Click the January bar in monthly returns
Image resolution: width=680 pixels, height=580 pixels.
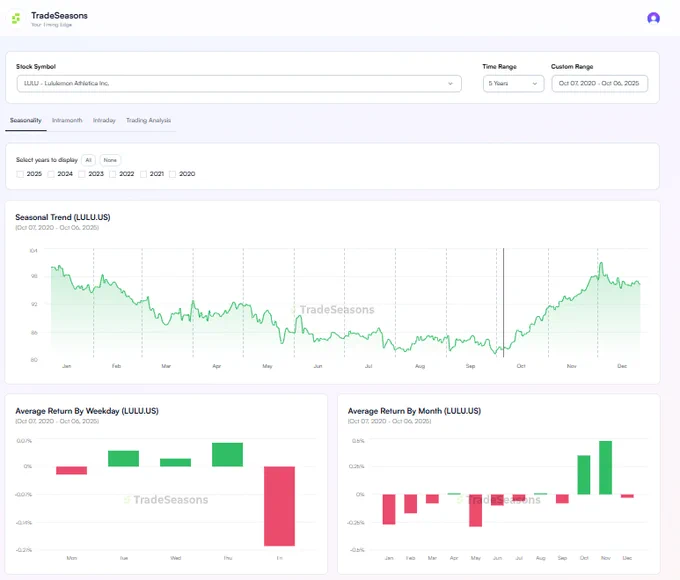[389, 509]
